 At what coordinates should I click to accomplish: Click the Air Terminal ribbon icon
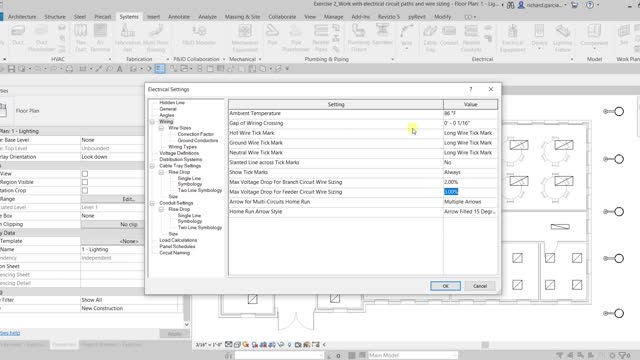coord(100,38)
